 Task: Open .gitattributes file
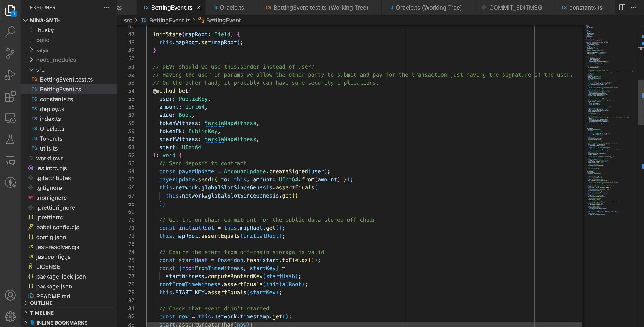(x=69, y=178)
